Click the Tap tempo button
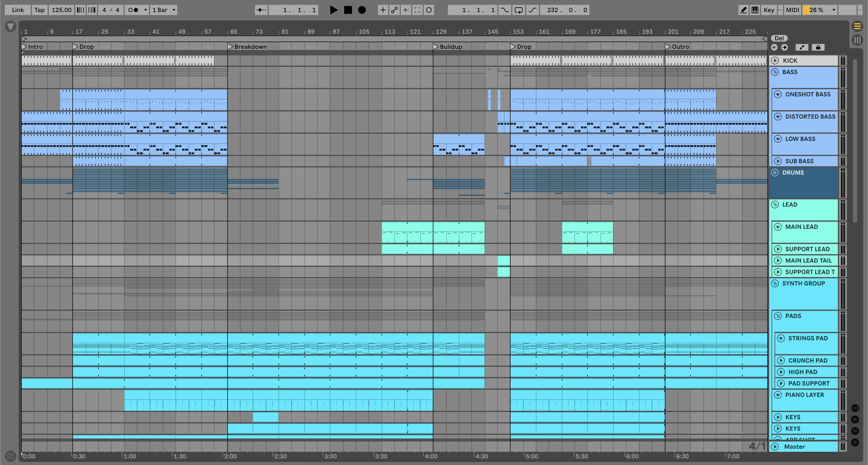 39,10
